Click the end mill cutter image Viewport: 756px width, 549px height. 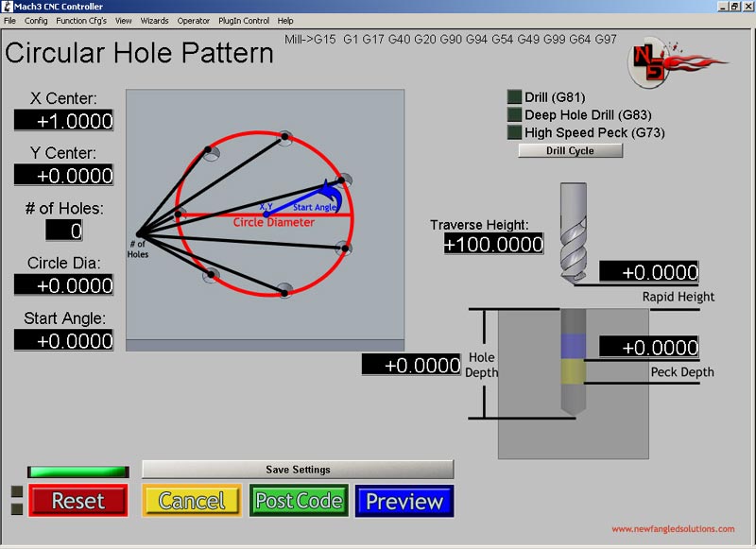pos(574,233)
